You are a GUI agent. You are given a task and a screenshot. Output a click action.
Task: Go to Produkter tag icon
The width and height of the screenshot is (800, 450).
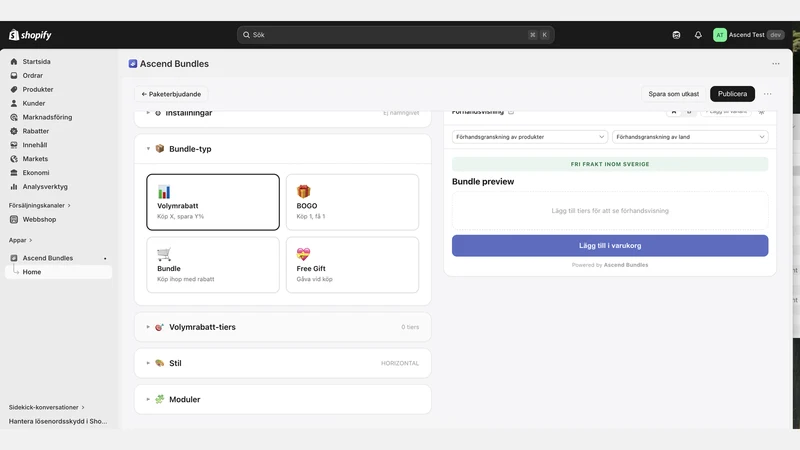point(14,89)
